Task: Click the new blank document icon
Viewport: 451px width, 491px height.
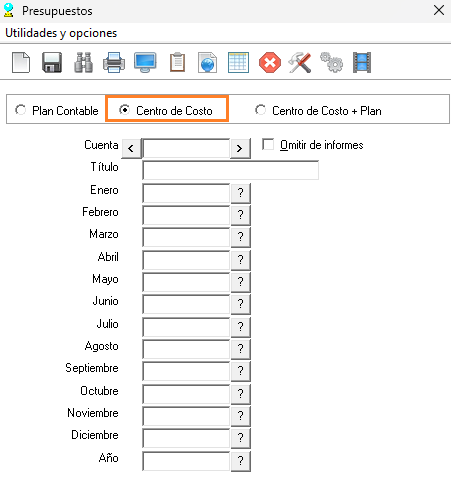Action: tap(21, 62)
